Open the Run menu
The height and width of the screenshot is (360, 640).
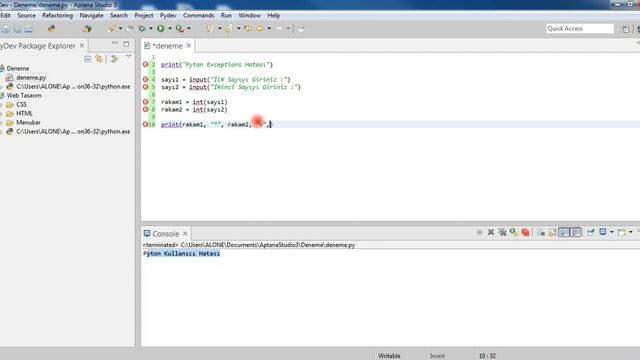click(x=226, y=16)
